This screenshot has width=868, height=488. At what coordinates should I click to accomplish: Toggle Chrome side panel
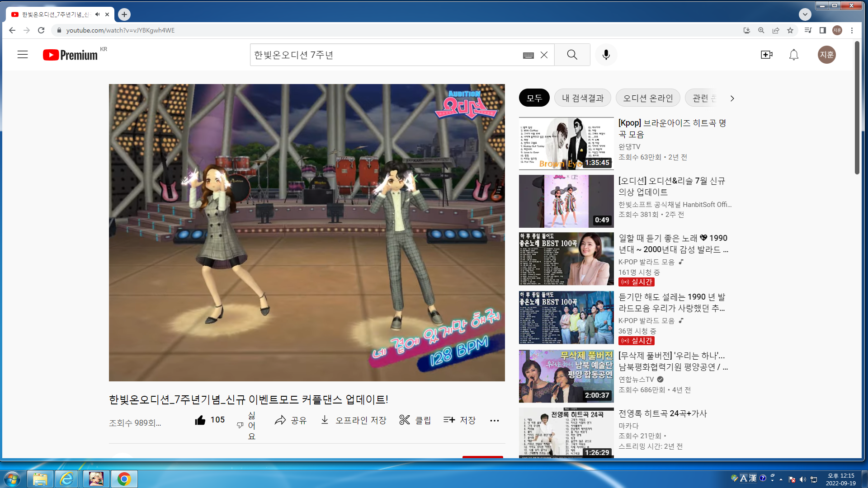(x=823, y=30)
